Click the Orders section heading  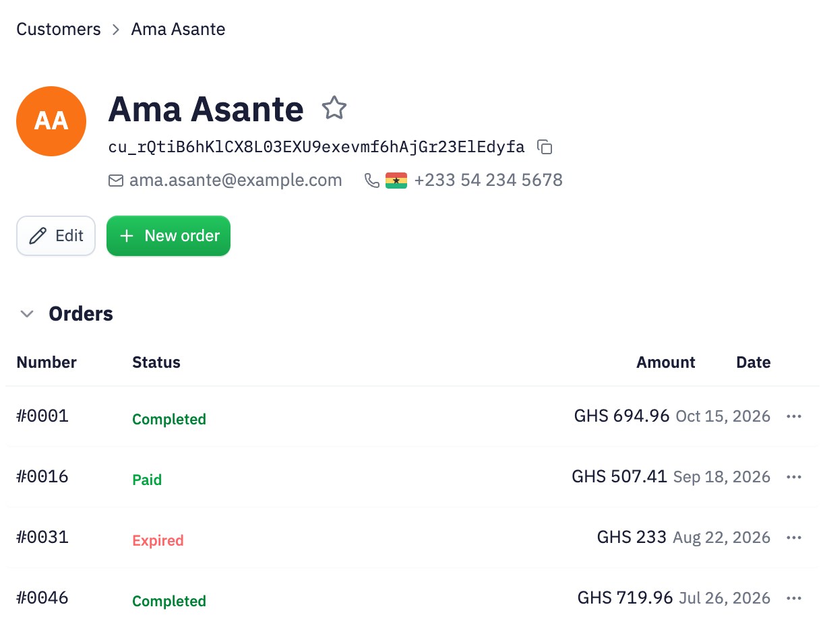81,314
